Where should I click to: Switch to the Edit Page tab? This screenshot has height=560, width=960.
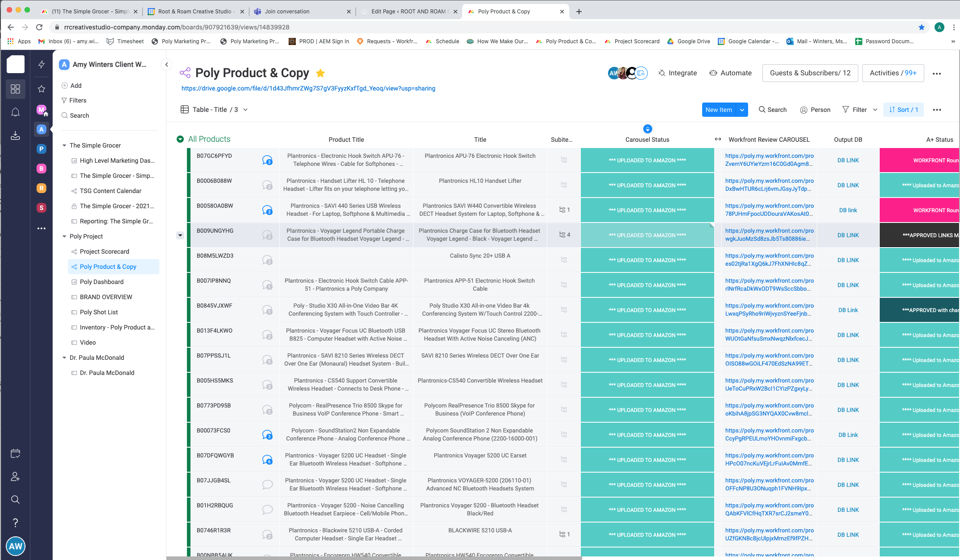coord(408,12)
